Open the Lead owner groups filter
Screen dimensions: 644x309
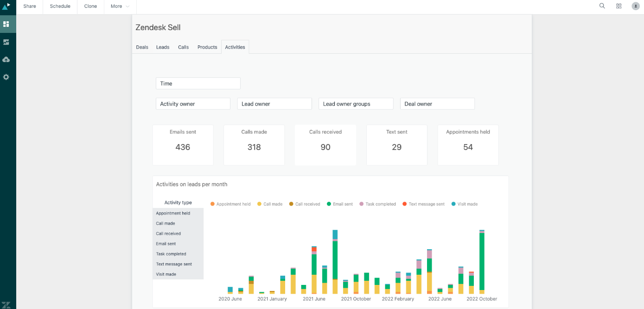356,104
